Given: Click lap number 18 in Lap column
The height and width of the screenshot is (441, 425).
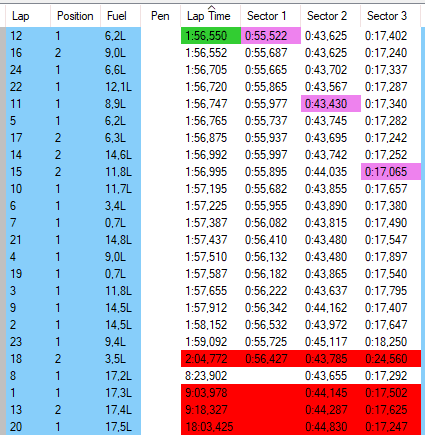Looking at the screenshot, I should (x=16, y=359).
